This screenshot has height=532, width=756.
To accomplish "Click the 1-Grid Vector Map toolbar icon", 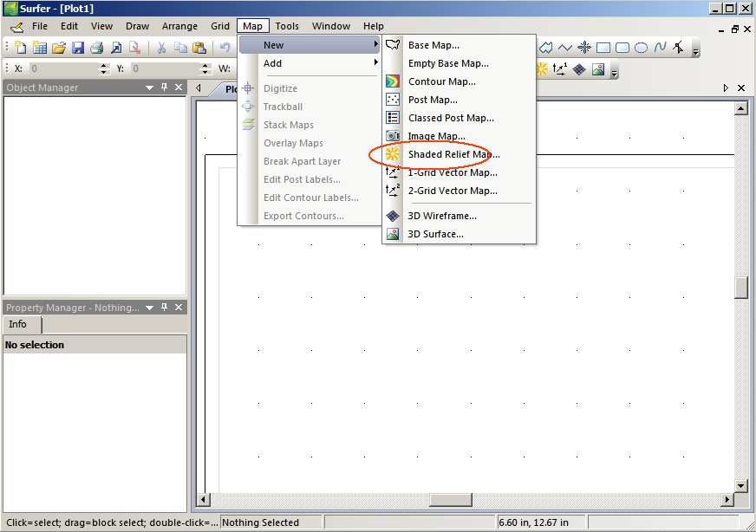I will 560,69.
